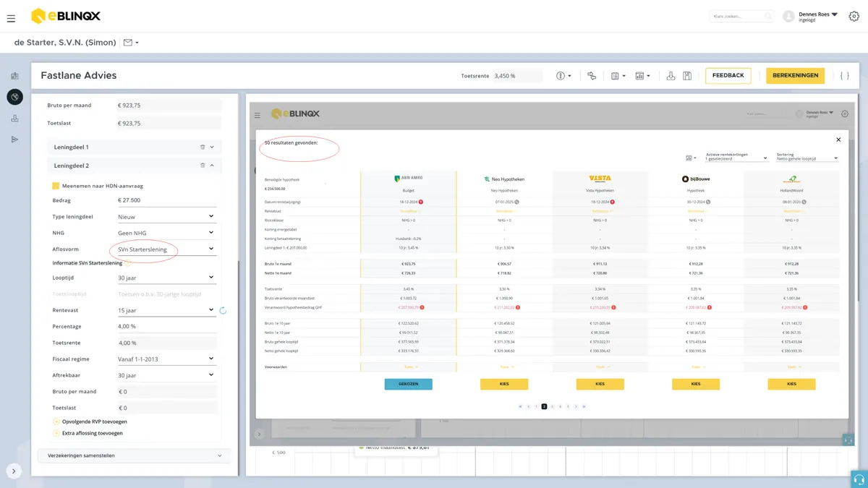The height and width of the screenshot is (488, 868).
Task: Open the hamburger menu beside the eBlinqx logo
Action: coord(11,18)
